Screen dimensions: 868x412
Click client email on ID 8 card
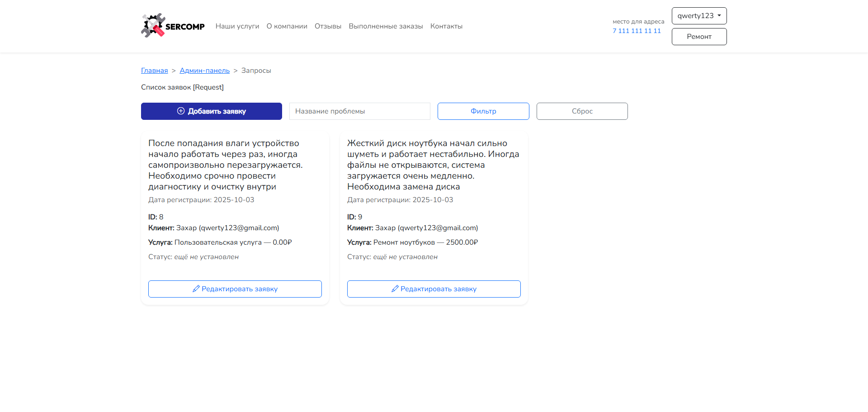pos(239,228)
